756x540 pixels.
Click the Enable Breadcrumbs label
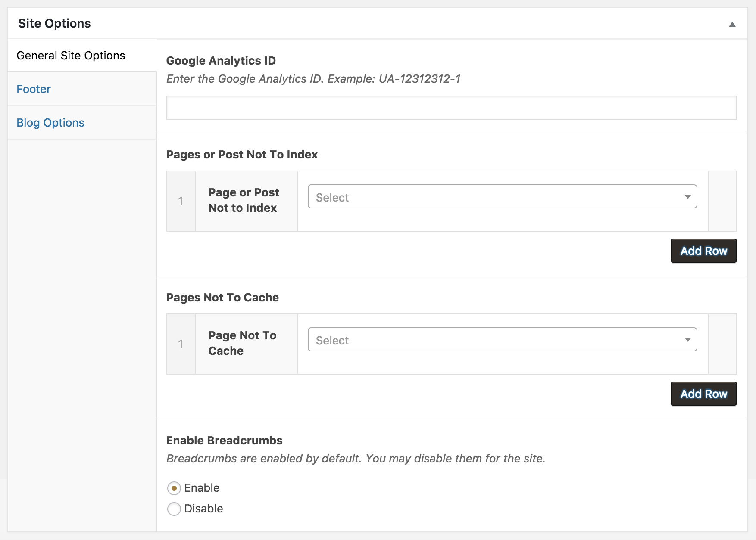(x=224, y=441)
